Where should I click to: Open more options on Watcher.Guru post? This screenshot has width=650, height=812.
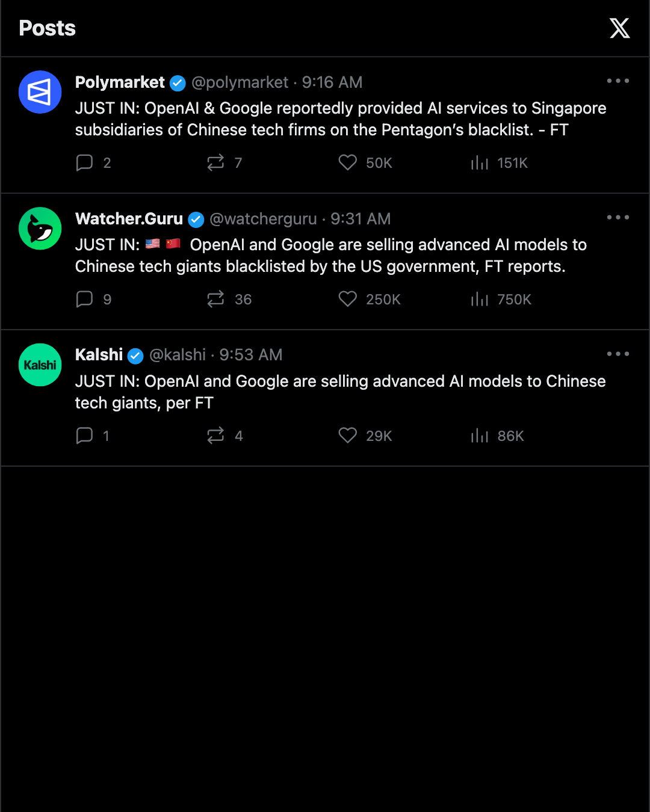pos(618,218)
